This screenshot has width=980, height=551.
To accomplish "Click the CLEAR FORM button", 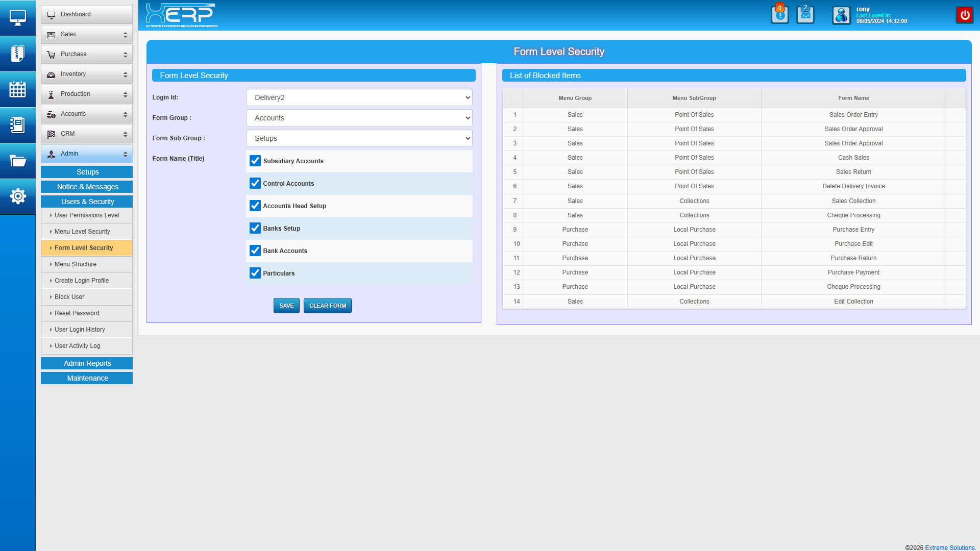I will pyautogui.click(x=328, y=306).
